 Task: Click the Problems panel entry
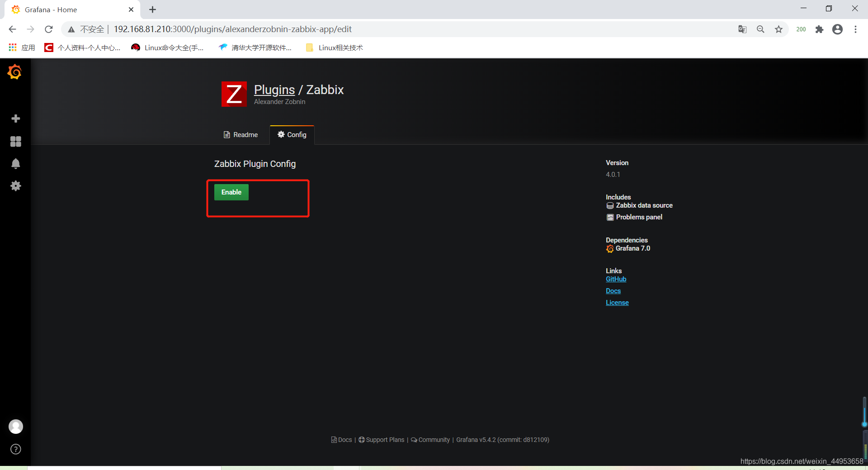(x=635, y=217)
